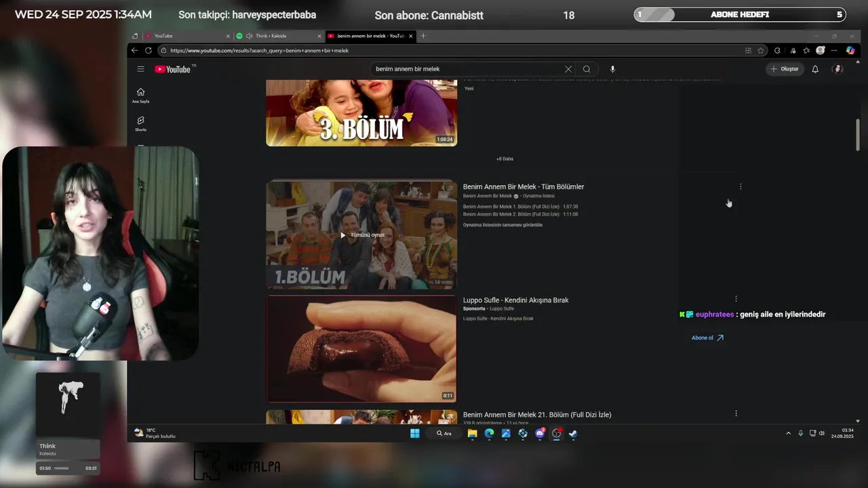Open browser Copilot icon
The height and width of the screenshot is (488, 868).
pyautogui.click(x=850, y=50)
